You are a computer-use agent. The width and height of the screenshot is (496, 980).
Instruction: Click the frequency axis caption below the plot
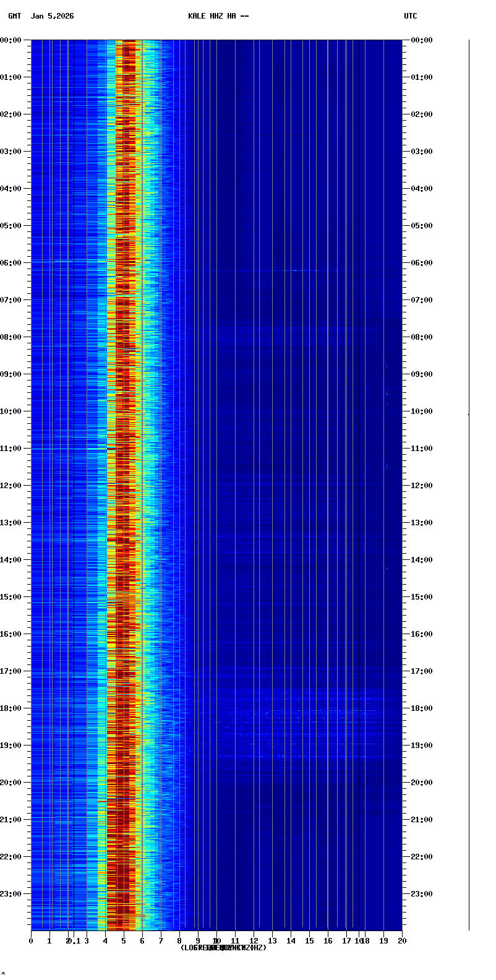point(223,948)
